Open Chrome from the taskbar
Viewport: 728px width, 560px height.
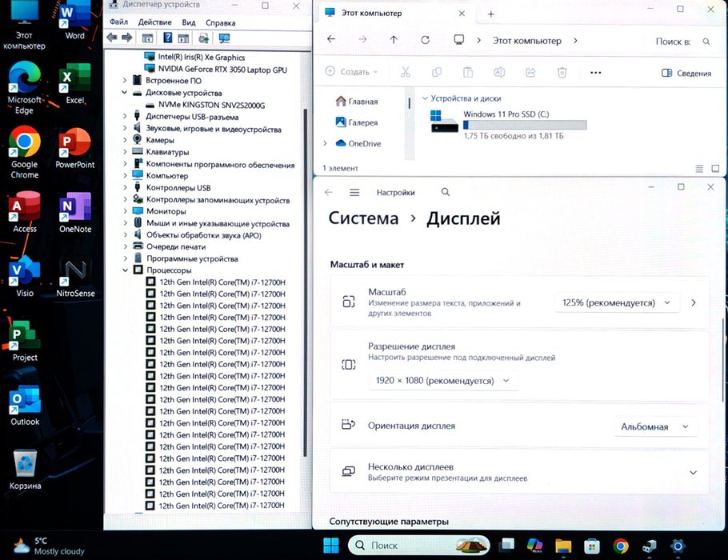[620, 546]
